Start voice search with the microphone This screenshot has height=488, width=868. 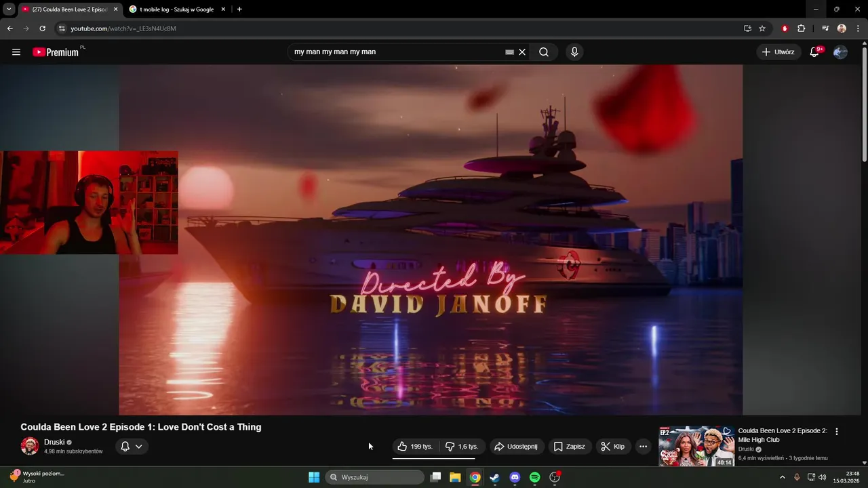coord(574,52)
